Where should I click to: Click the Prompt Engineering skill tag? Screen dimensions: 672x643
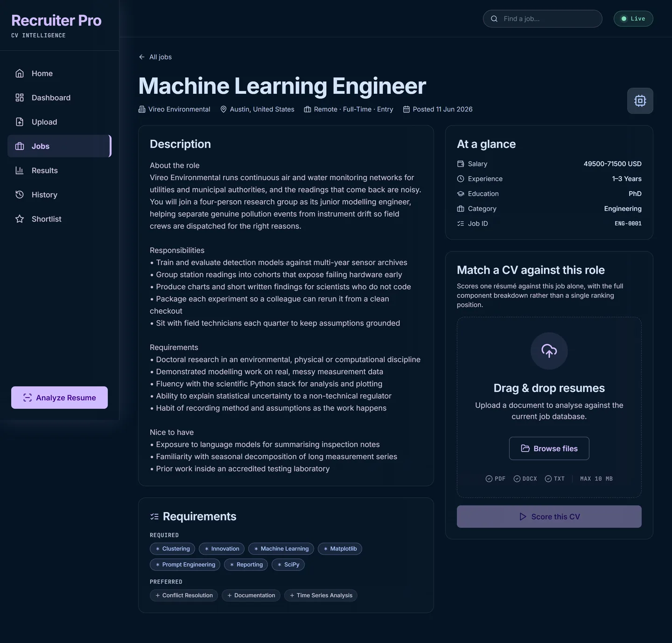pyautogui.click(x=185, y=565)
